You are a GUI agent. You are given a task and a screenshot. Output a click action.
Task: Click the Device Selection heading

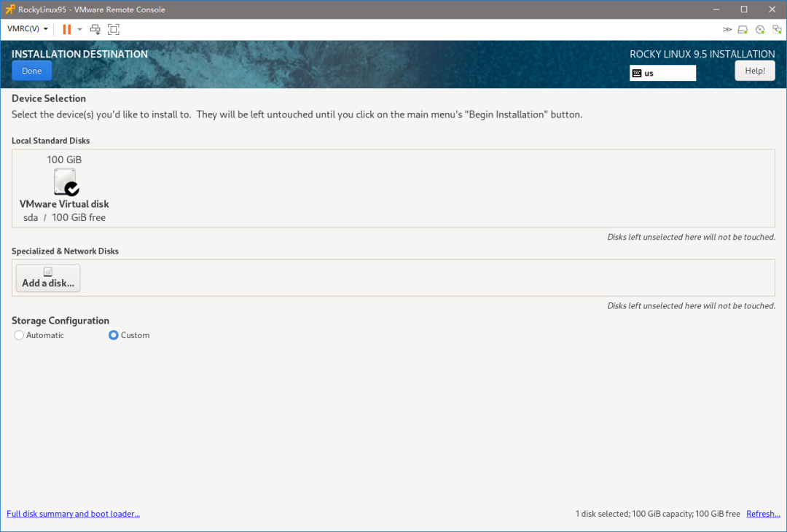(x=49, y=98)
